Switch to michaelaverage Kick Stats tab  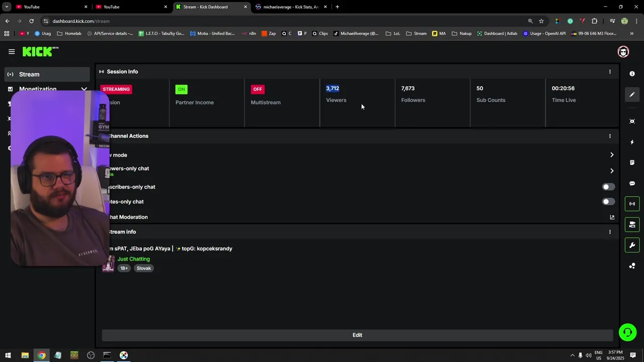point(291,7)
